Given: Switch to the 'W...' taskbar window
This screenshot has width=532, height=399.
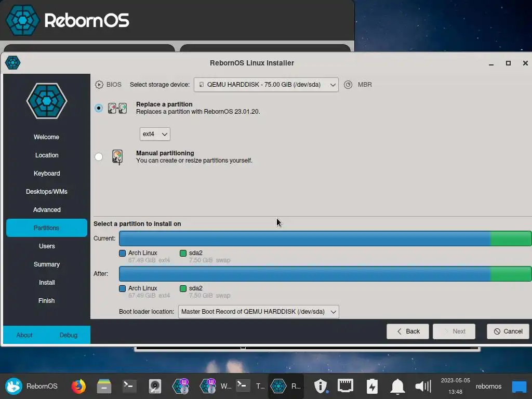Looking at the screenshot, I should click(x=216, y=386).
